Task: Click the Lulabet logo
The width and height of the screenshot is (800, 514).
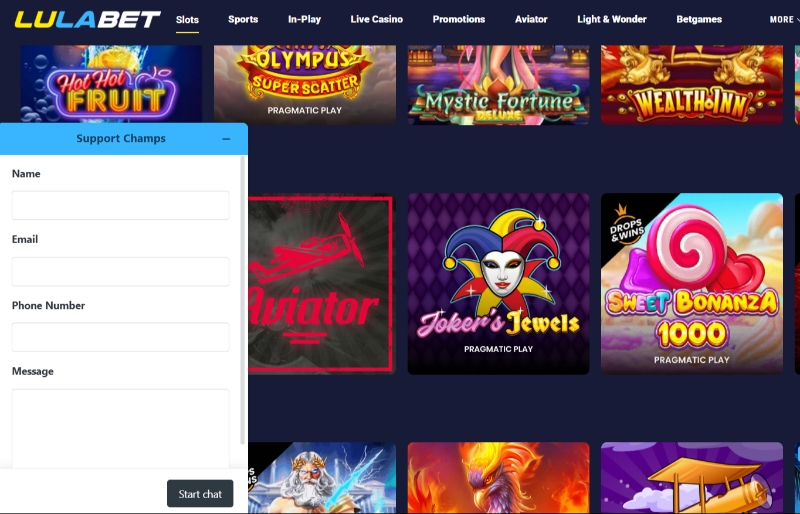Action: tap(87, 19)
